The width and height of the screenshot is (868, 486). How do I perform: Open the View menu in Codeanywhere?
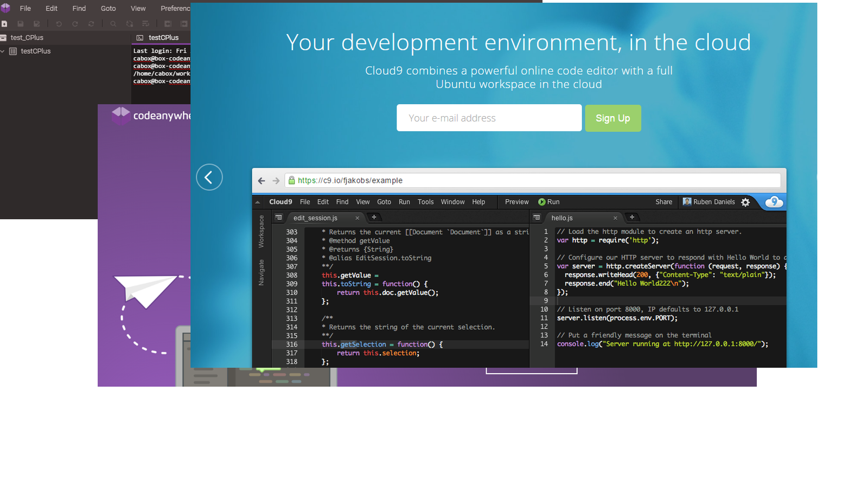(138, 9)
